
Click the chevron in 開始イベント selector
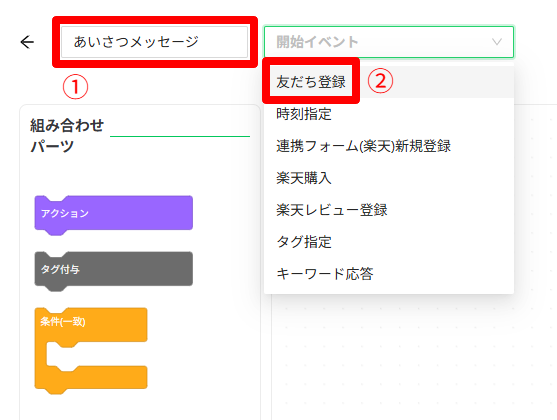click(497, 42)
